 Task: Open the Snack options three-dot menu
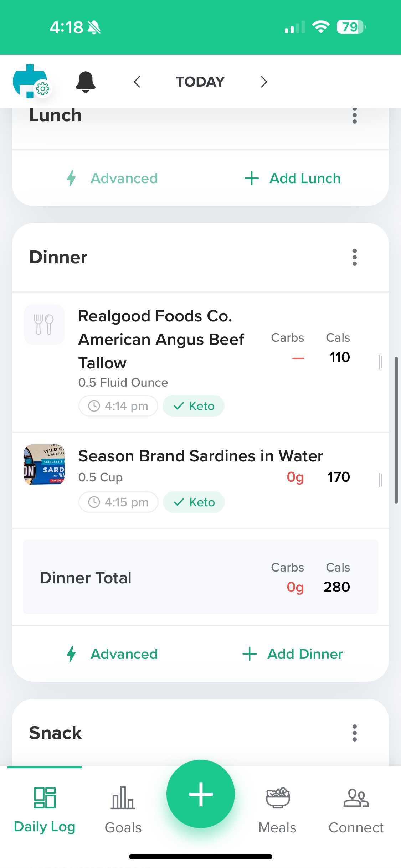(354, 733)
